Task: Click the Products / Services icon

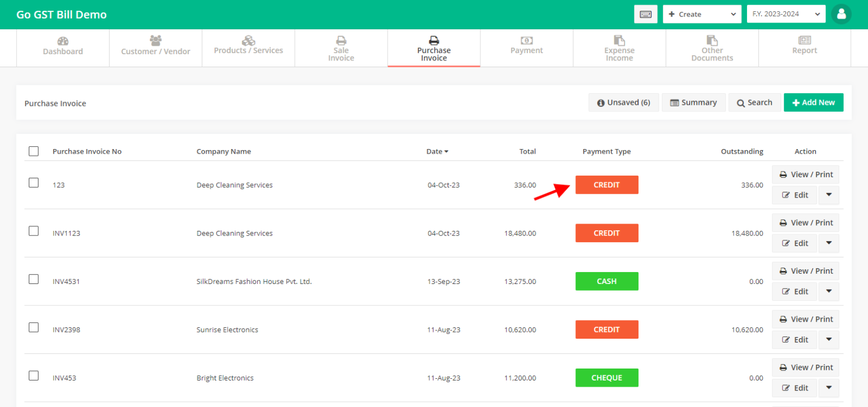Action: tap(248, 41)
